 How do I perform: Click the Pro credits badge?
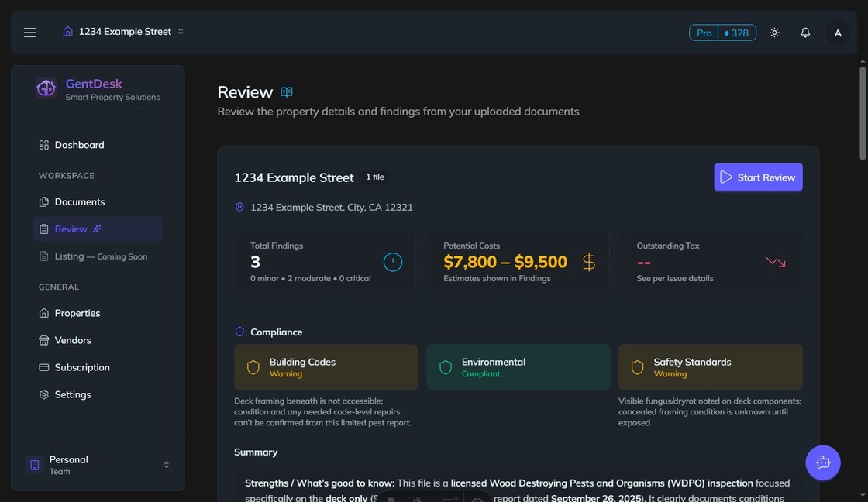722,33
